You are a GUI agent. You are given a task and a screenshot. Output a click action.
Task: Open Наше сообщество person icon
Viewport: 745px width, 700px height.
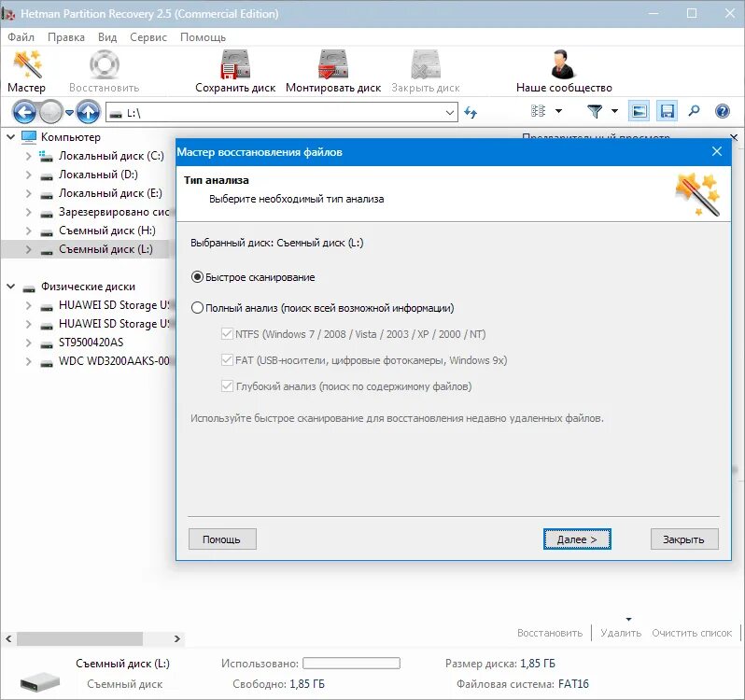point(564,64)
